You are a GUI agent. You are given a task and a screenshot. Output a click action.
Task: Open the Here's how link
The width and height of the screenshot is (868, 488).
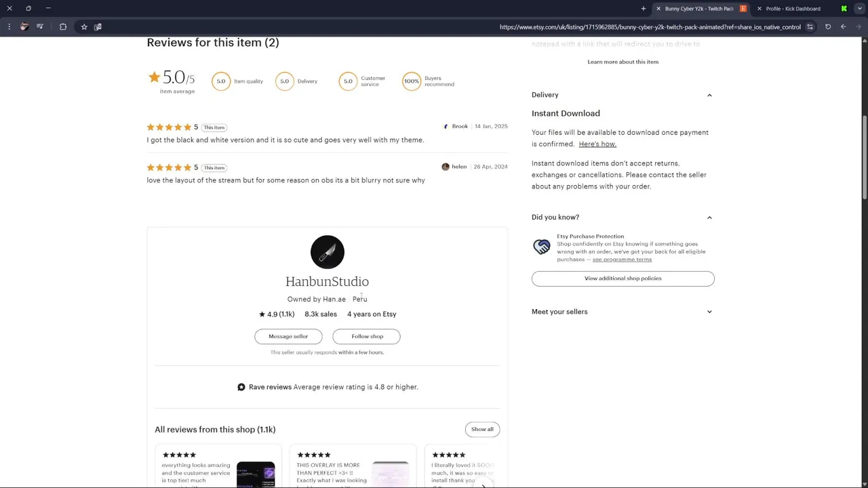(597, 144)
